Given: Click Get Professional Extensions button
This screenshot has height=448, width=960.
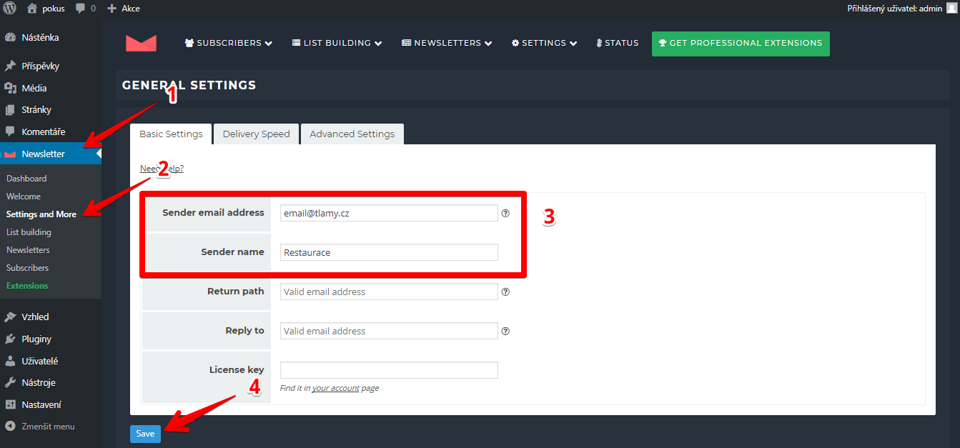Looking at the screenshot, I should click(x=741, y=43).
